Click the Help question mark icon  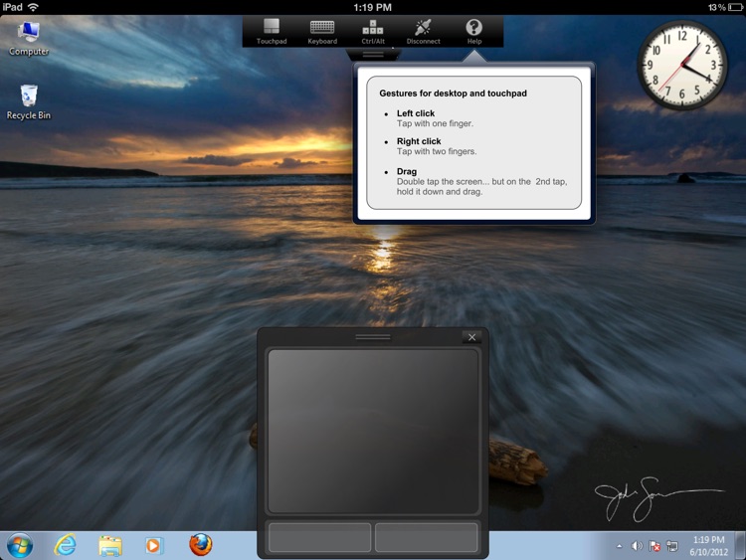[x=474, y=29]
